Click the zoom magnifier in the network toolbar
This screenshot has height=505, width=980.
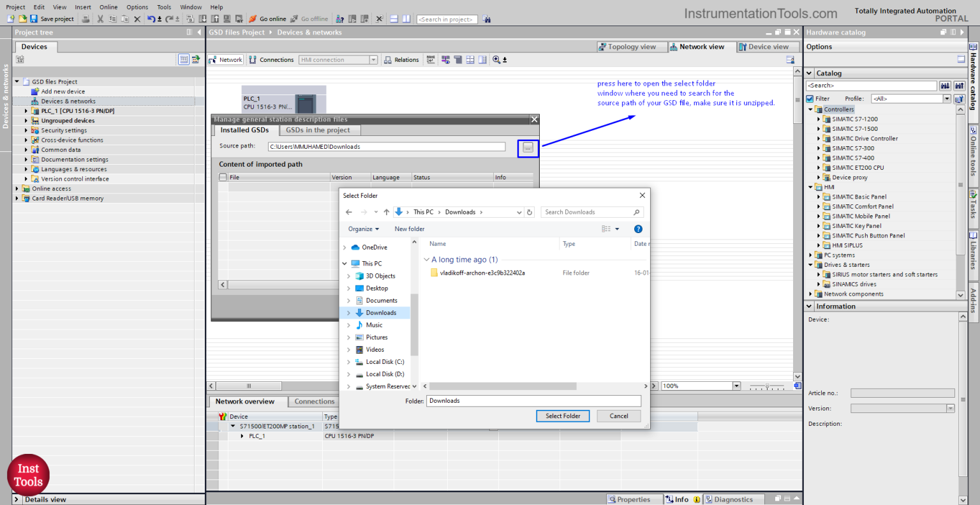[x=496, y=60]
